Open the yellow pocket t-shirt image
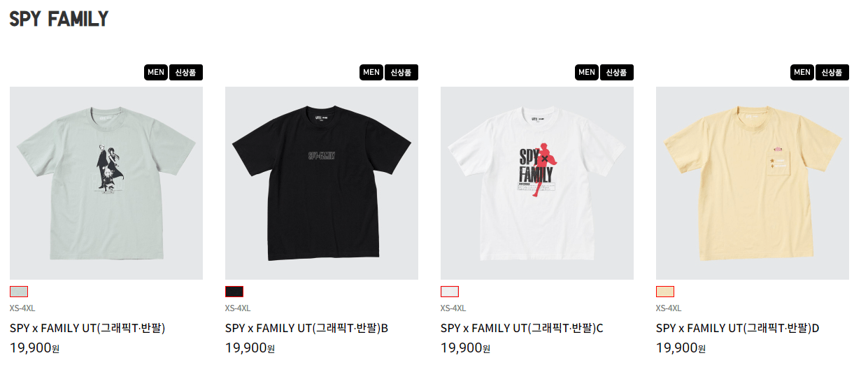The image size is (868, 365). tap(753, 183)
